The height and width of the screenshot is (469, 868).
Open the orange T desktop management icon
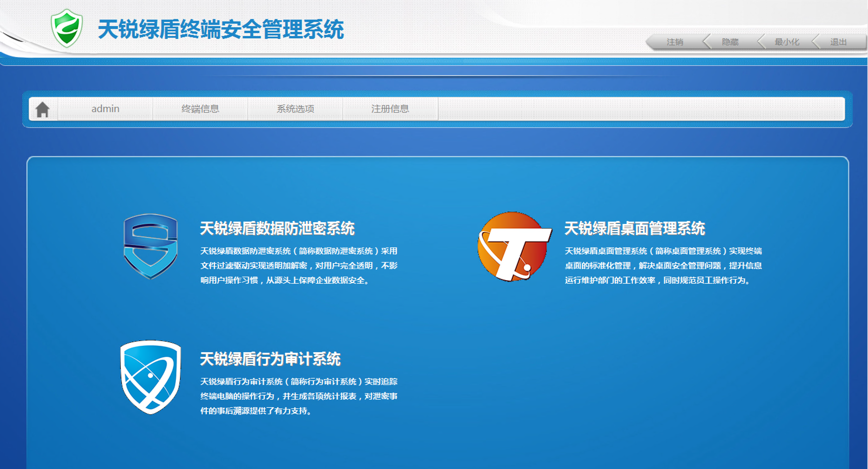pyautogui.click(x=513, y=247)
